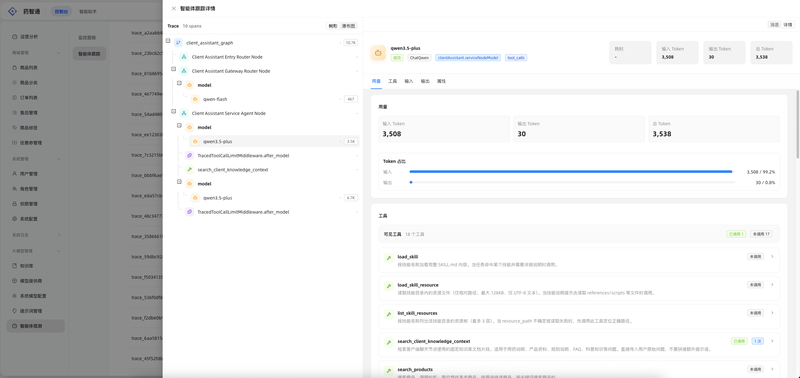Click the 订单列表 icon in background sidebar
This screenshot has height=378, width=800.
point(15,97)
